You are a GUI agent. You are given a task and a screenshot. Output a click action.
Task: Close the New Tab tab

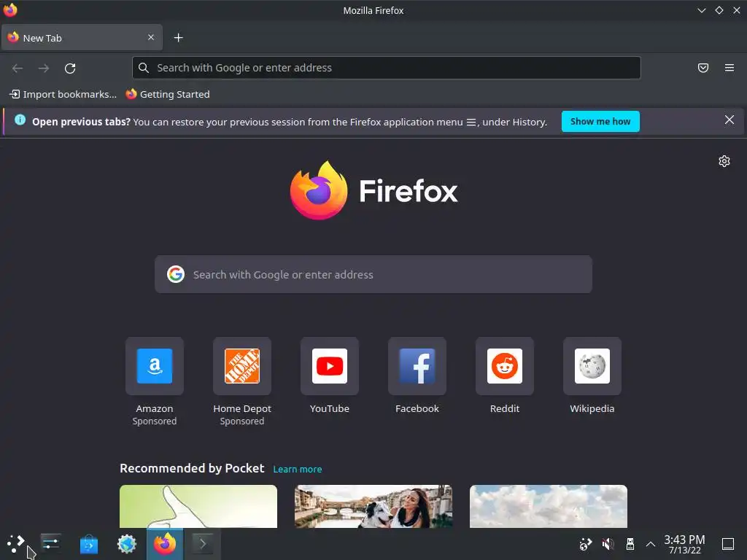[x=151, y=37]
